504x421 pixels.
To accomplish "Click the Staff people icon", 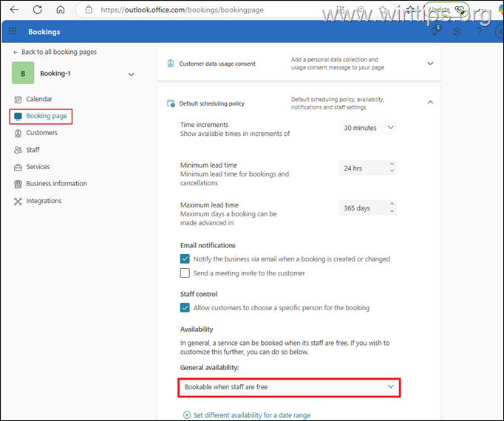I will 18,150.
